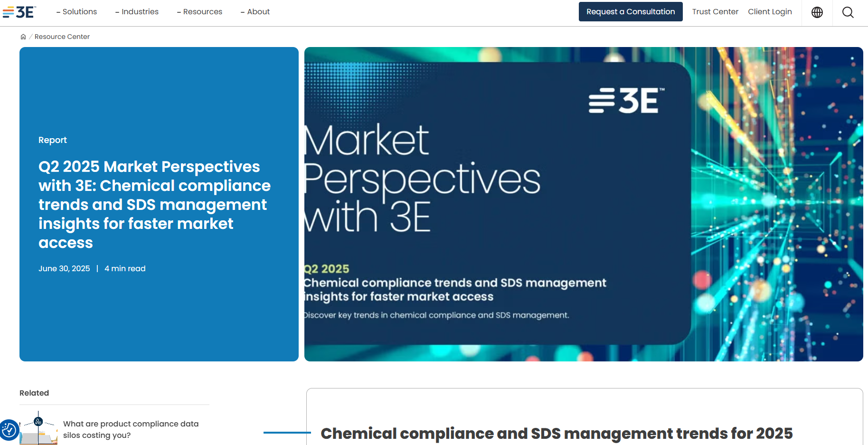Viewport: 868px width, 445px height.
Task: Follow the Resource Center breadcrumb link
Action: [62, 37]
